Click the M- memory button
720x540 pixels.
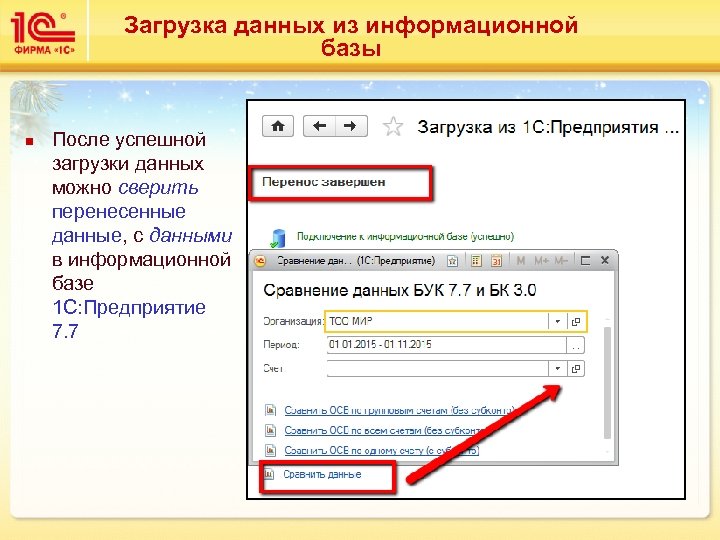[x=561, y=261]
